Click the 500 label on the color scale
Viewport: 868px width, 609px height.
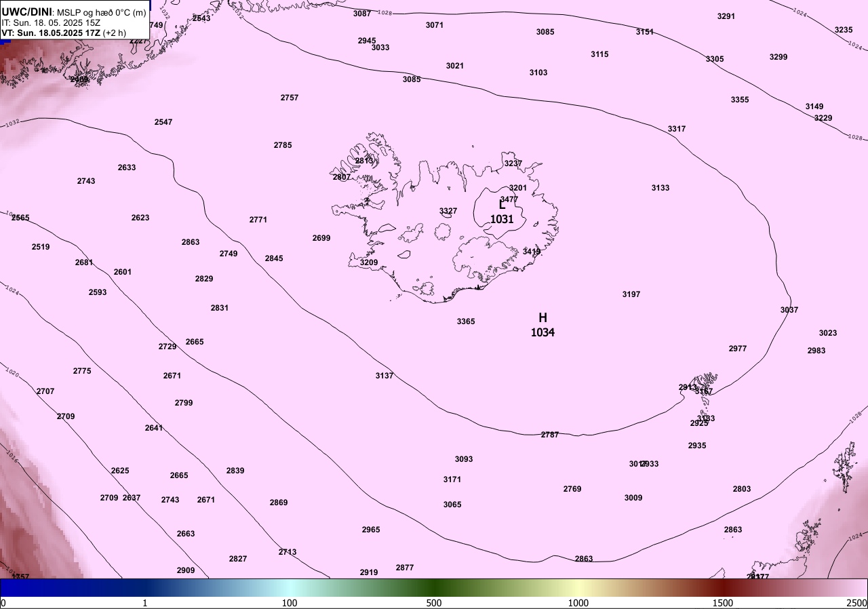point(434,603)
